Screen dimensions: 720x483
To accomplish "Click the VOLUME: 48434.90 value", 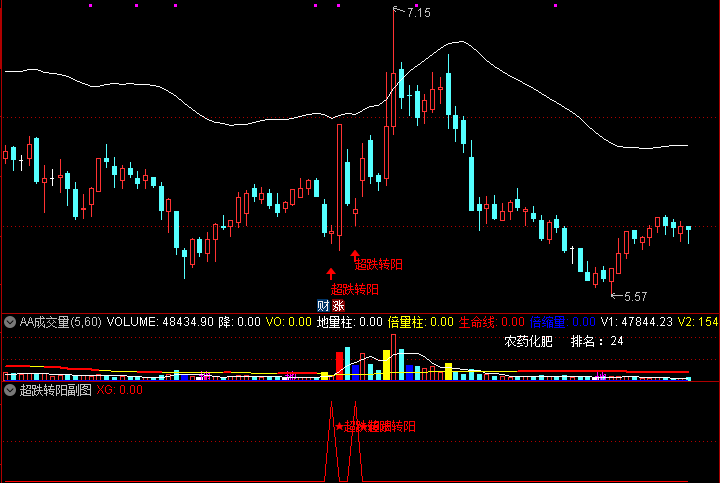I will [160, 322].
